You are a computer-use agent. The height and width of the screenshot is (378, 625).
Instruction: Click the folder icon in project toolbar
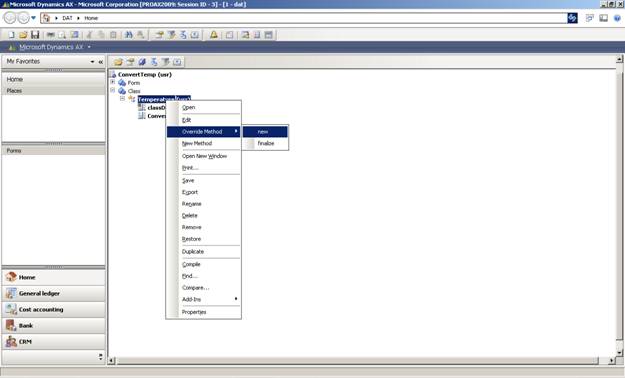118,62
